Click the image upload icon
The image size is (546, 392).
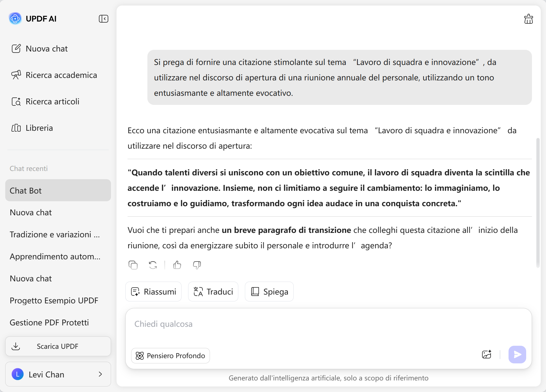[487, 355]
